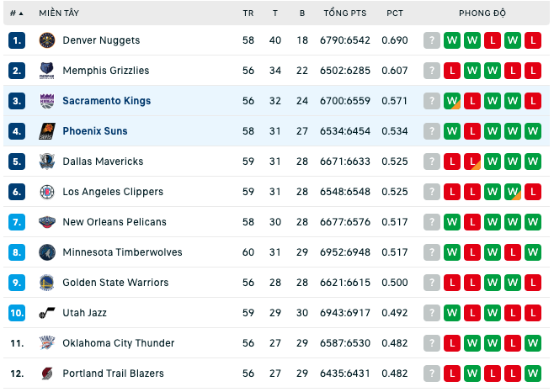Click the Memphis Grizzlies team logo

pos(47,71)
